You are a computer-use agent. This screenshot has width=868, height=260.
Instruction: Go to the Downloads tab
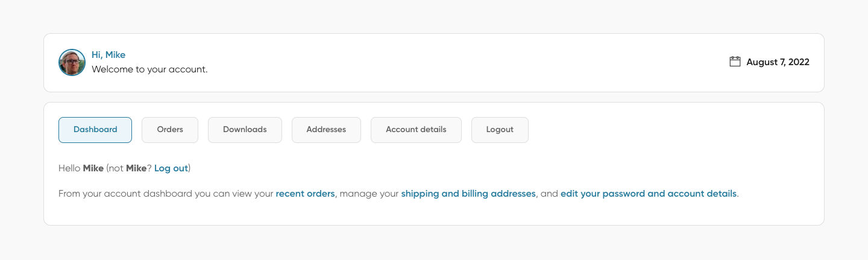click(245, 130)
